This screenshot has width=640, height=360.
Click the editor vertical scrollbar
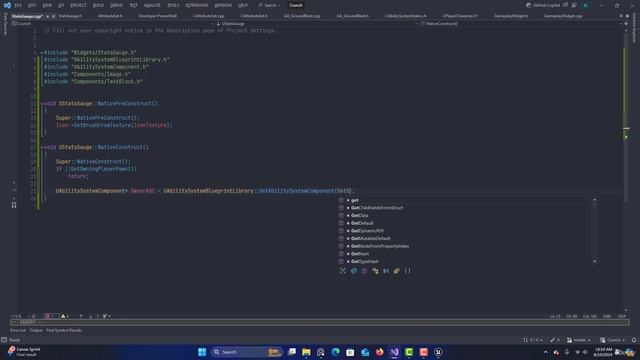[626, 169]
